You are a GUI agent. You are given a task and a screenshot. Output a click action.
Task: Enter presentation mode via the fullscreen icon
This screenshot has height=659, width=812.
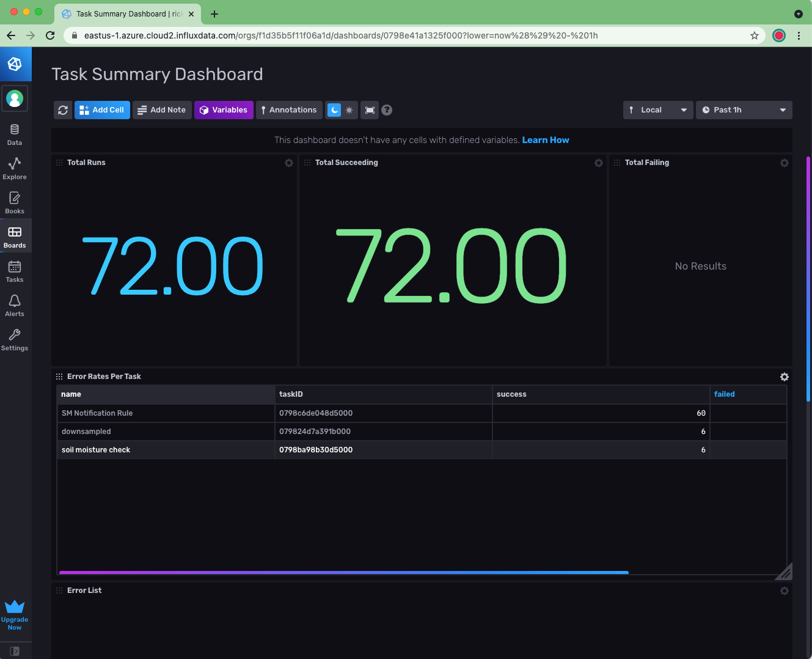point(369,109)
